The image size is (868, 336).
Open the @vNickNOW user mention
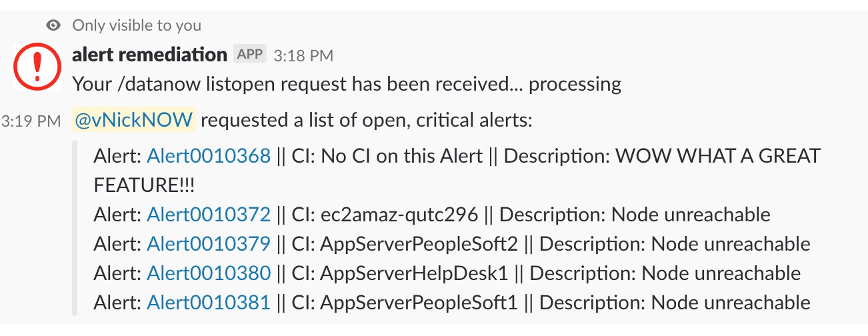pos(135,120)
